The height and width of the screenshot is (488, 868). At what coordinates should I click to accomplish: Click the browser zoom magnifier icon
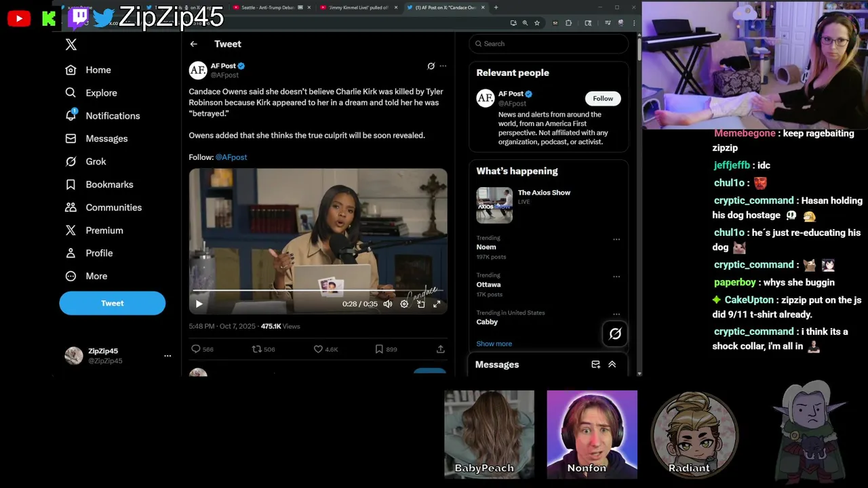point(525,23)
